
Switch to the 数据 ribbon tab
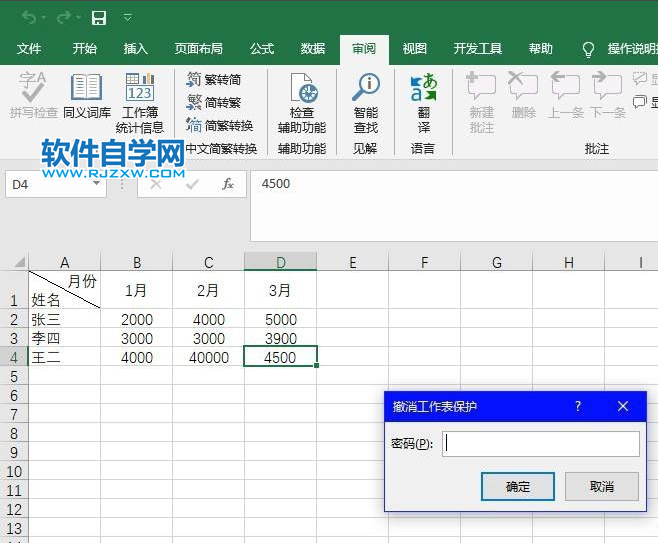(x=313, y=49)
